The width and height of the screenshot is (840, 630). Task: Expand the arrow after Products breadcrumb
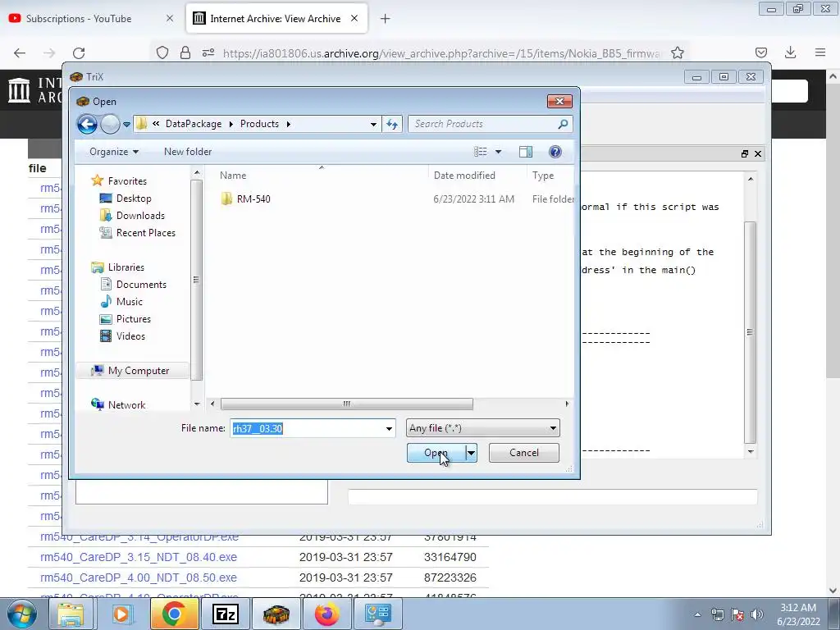[x=288, y=124]
